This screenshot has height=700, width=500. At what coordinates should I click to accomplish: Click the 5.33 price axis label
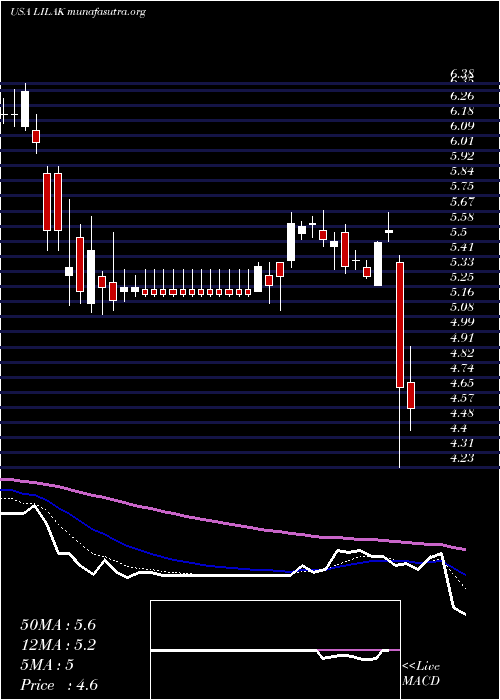[x=462, y=262]
